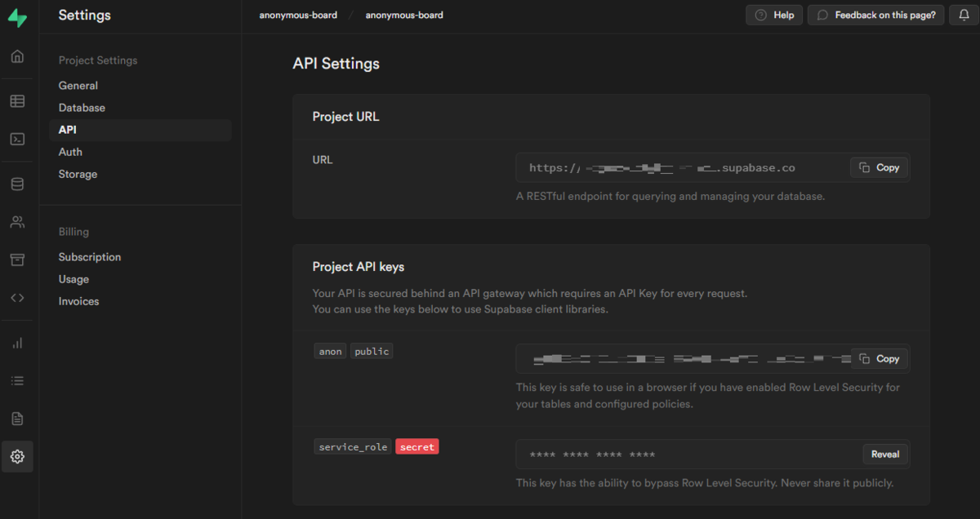Open the Logs list icon
Image resolution: width=980 pixels, height=519 pixels.
pos(17,381)
